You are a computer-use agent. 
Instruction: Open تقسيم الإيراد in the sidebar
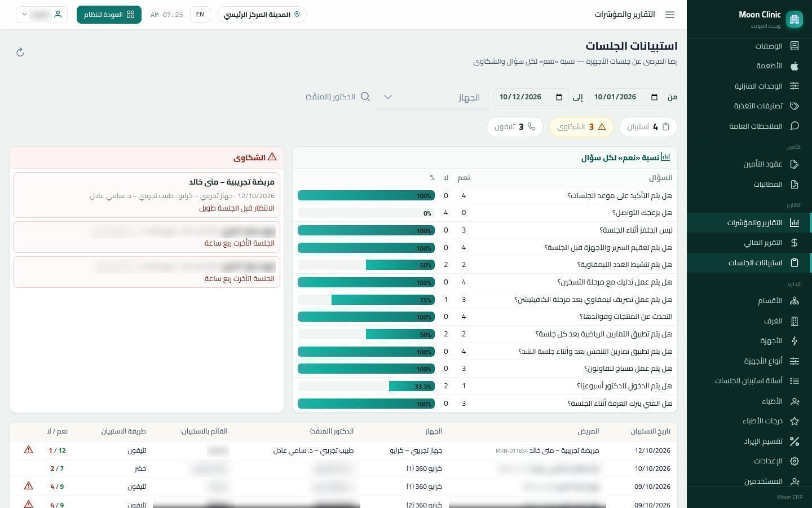click(x=749, y=441)
